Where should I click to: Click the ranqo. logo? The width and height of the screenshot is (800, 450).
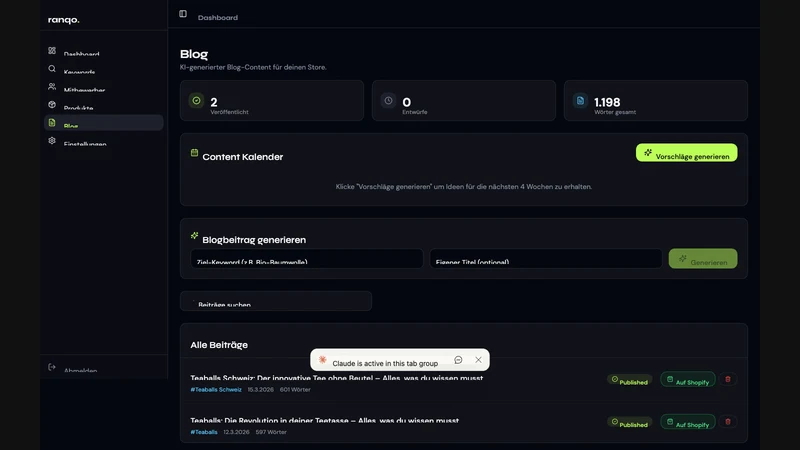64,20
